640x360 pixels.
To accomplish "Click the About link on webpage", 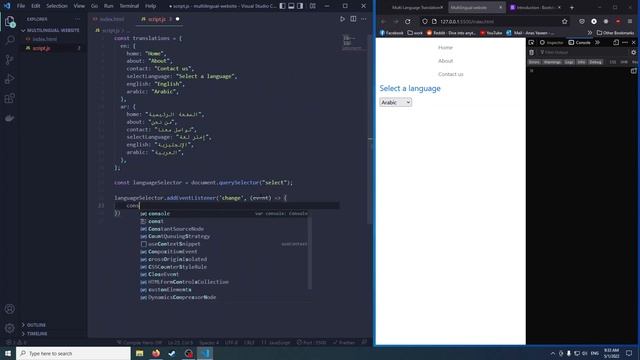I will pos(445,61).
